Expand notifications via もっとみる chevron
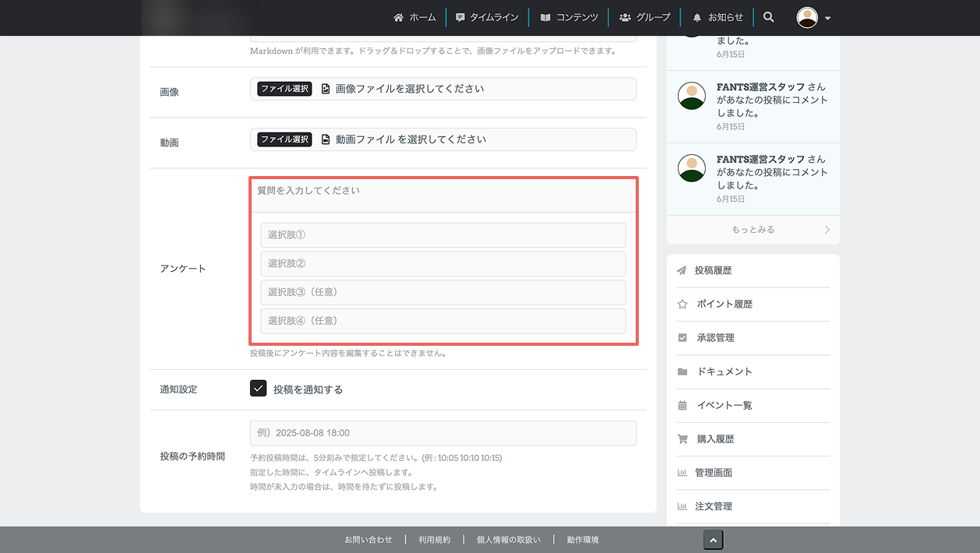 [827, 230]
